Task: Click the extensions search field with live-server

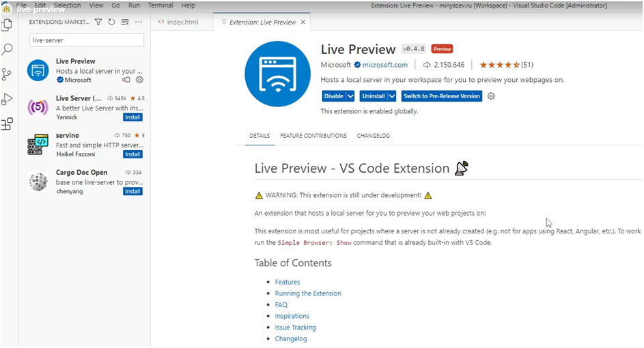Action: point(87,40)
